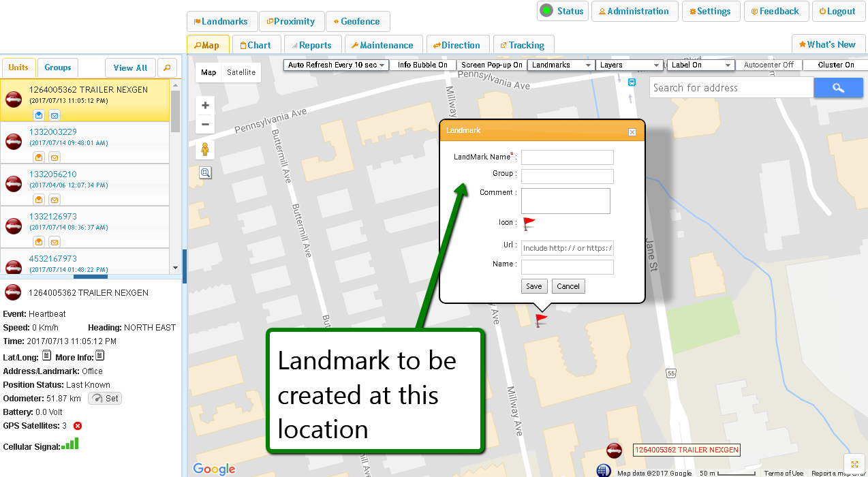Toggle the Info Bubble On button

tap(422, 65)
